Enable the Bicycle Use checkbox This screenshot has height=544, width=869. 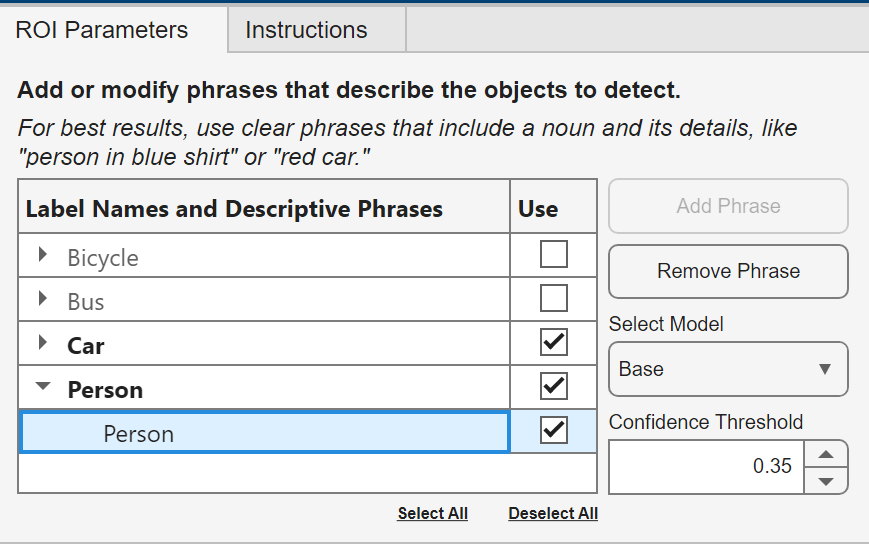click(x=553, y=255)
